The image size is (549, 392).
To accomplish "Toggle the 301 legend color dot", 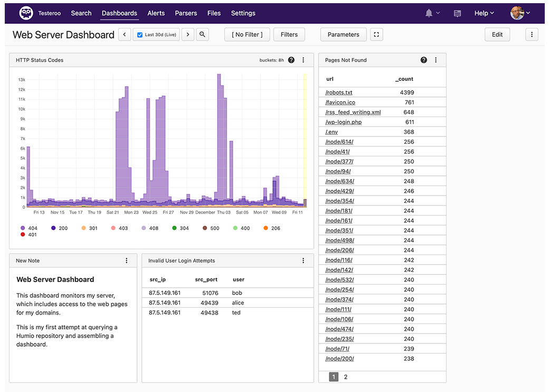I will [84, 228].
